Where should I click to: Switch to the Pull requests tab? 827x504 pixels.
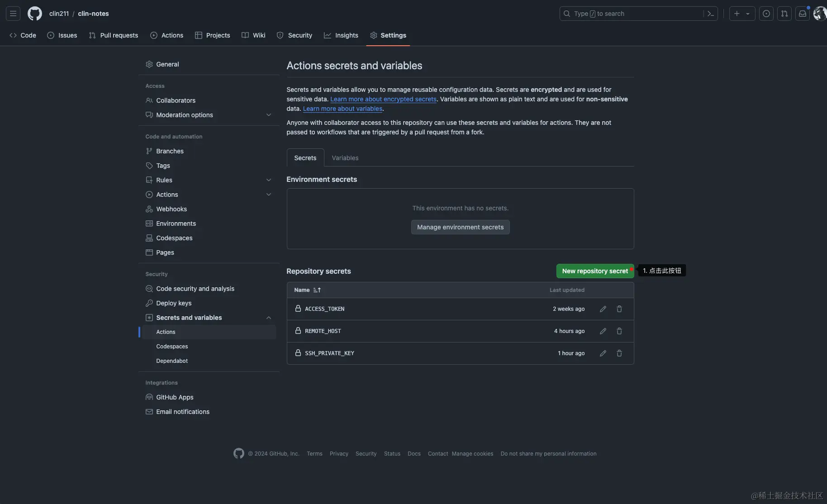click(114, 35)
